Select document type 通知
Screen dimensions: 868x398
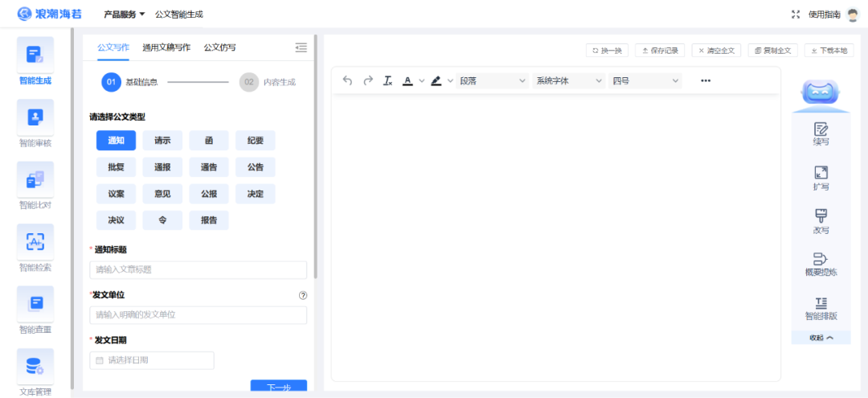pyautogui.click(x=116, y=141)
